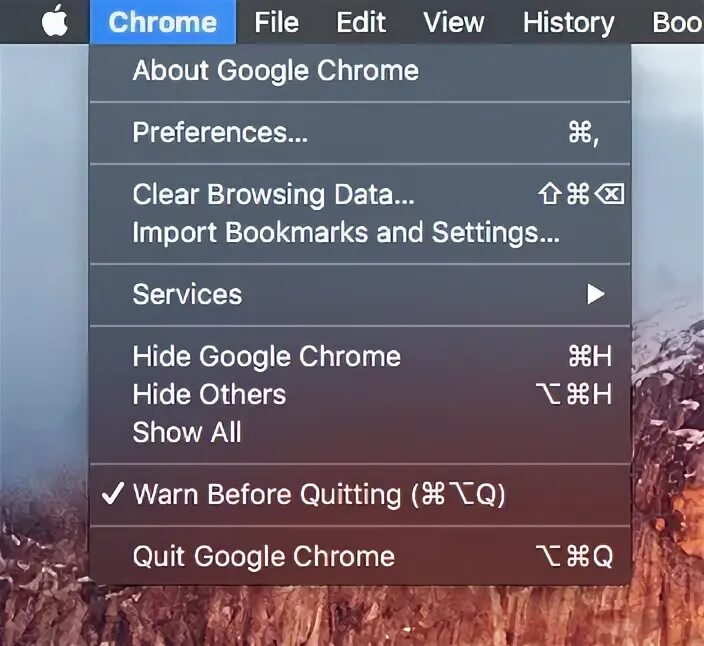Open the partially visible Bookmarks menu
Viewport: 704px width, 646px height.
677,22
